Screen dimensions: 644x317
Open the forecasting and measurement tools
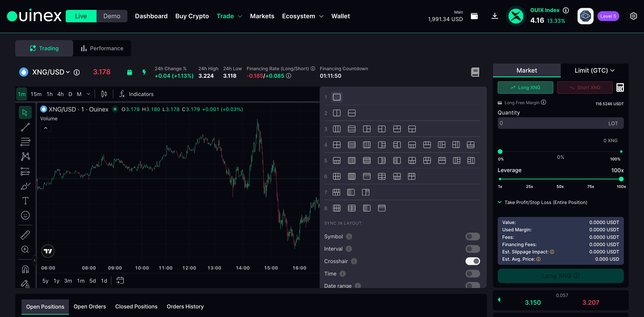25,171
